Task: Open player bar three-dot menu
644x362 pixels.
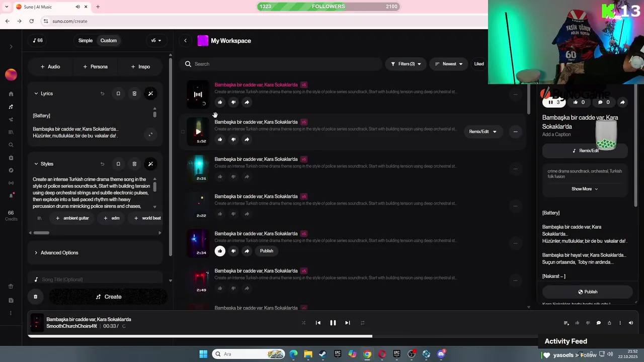Action: pos(620,323)
